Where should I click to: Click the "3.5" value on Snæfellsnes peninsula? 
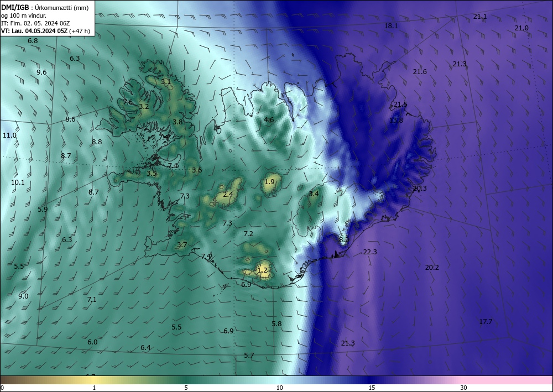pyautogui.click(x=152, y=174)
